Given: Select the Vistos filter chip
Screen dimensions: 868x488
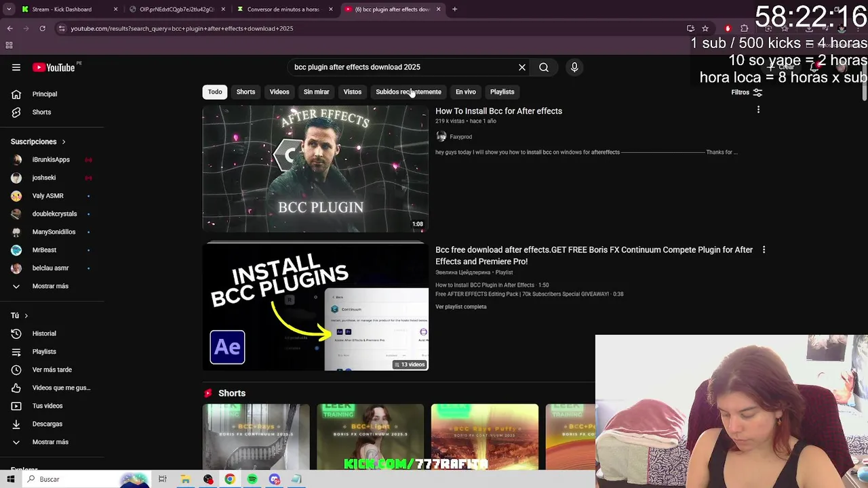Looking at the screenshot, I should (x=353, y=91).
